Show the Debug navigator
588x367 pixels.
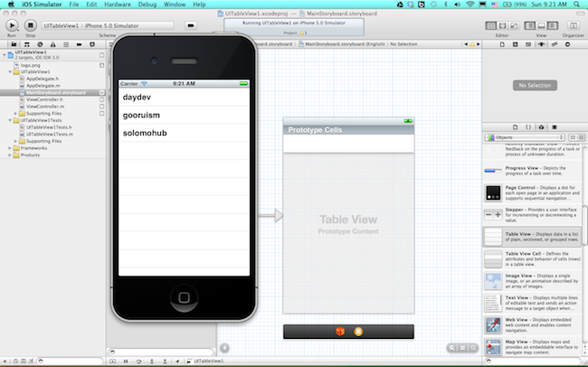tap(66, 44)
